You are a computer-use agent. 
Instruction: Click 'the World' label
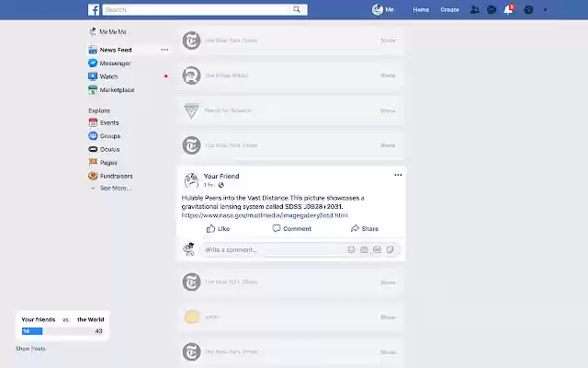90,319
